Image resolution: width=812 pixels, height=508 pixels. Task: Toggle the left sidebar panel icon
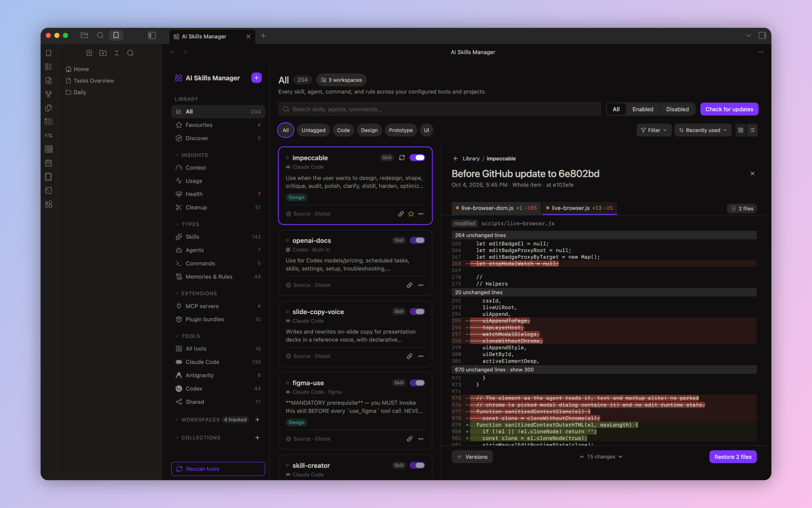click(x=152, y=36)
